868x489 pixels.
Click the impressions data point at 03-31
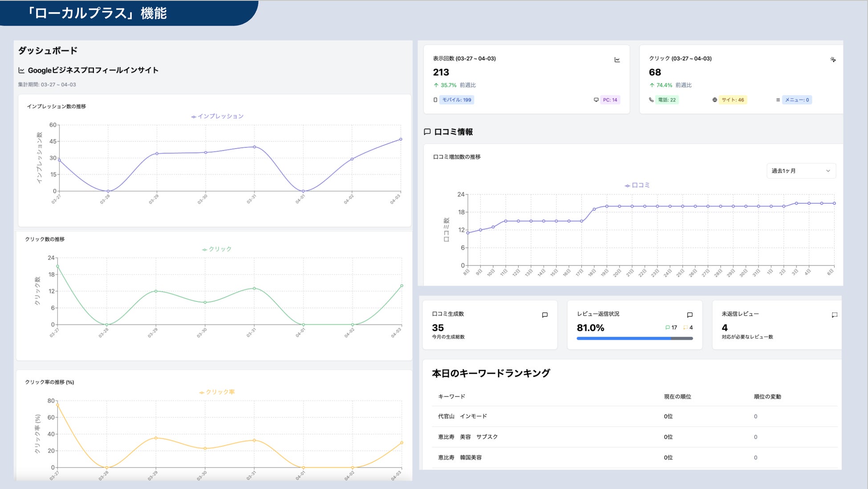pyautogui.click(x=254, y=147)
